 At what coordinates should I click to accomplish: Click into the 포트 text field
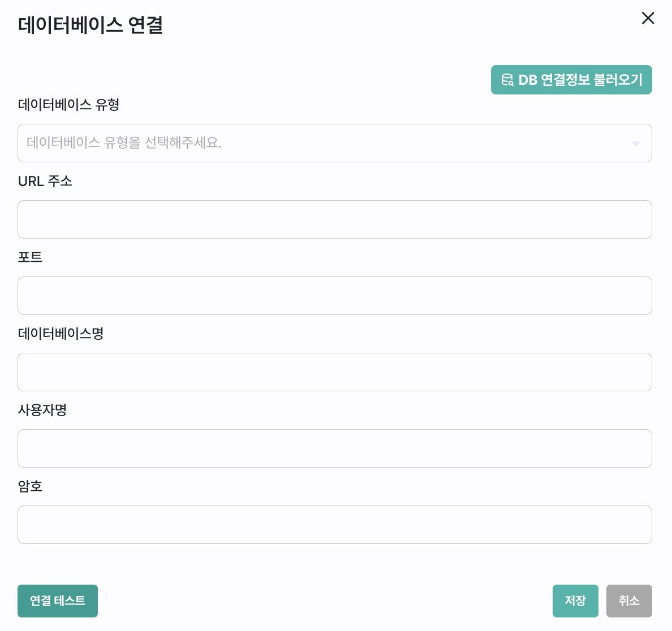pos(335,296)
